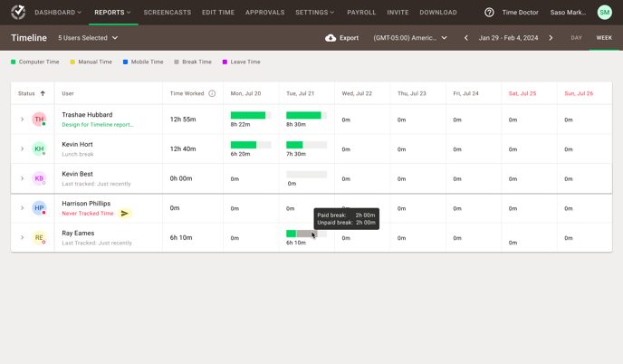The image size is (623, 364).
Task: Go to Screencasts
Action: [168, 13]
